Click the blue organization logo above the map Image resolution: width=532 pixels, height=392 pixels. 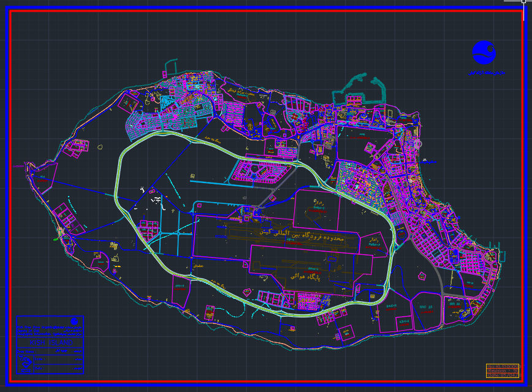(484, 53)
